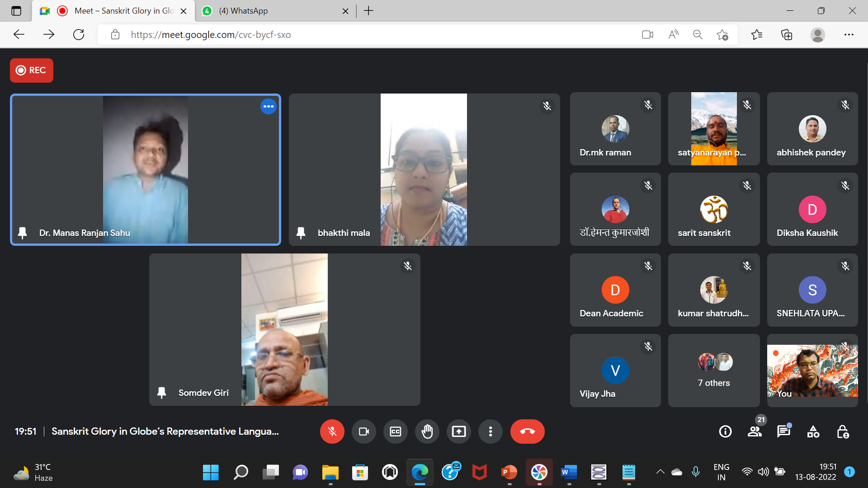868x488 pixels.
Task: Open the browser Favorites icon
Action: [x=756, y=35]
